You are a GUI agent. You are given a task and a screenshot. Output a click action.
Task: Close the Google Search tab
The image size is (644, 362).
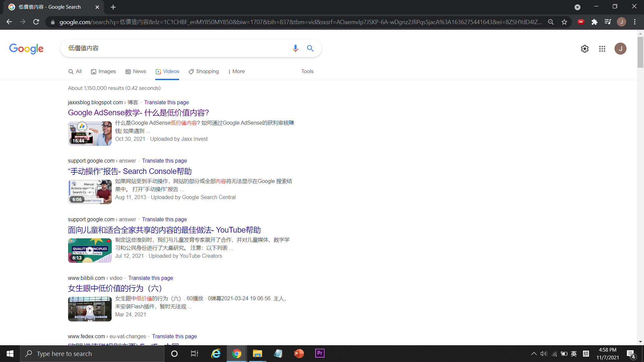97,7
